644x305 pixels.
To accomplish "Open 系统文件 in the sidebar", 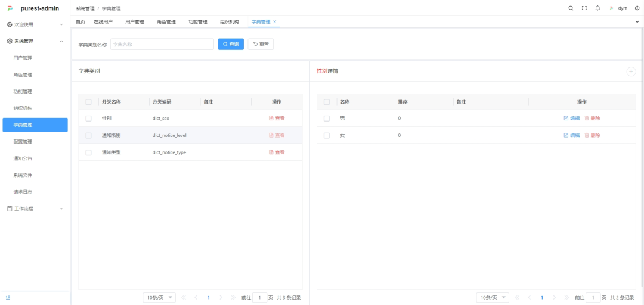I will (x=35, y=175).
